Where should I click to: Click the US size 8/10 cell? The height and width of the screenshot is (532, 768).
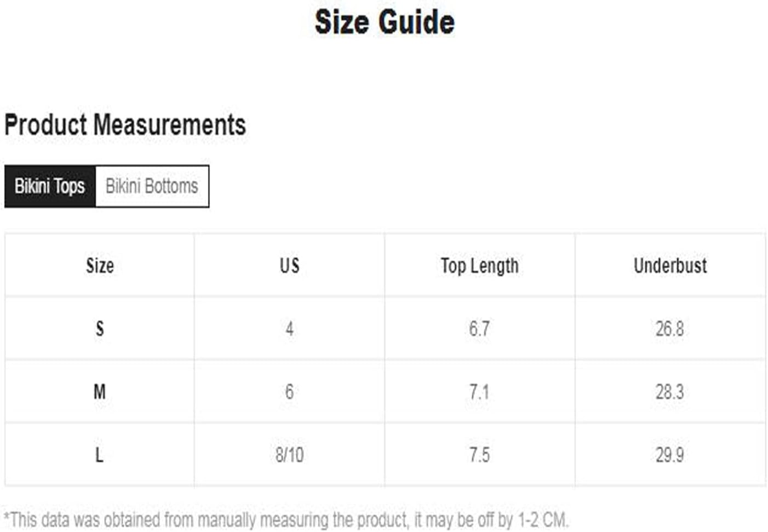pos(290,455)
